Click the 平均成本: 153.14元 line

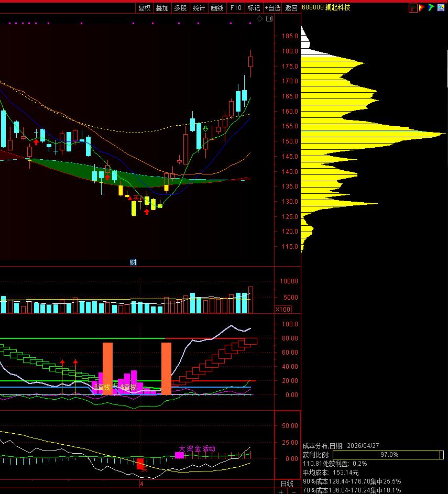click(331, 473)
